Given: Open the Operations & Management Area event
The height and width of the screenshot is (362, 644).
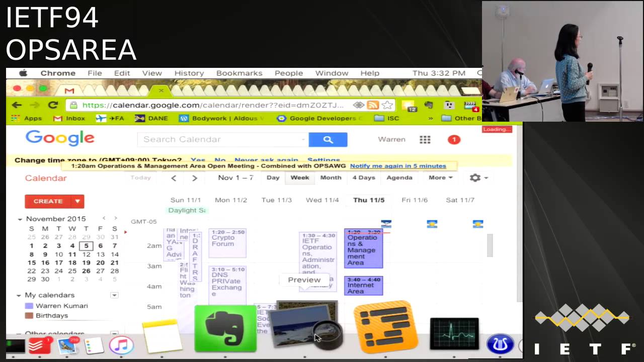Looking at the screenshot, I should point(363,248).
